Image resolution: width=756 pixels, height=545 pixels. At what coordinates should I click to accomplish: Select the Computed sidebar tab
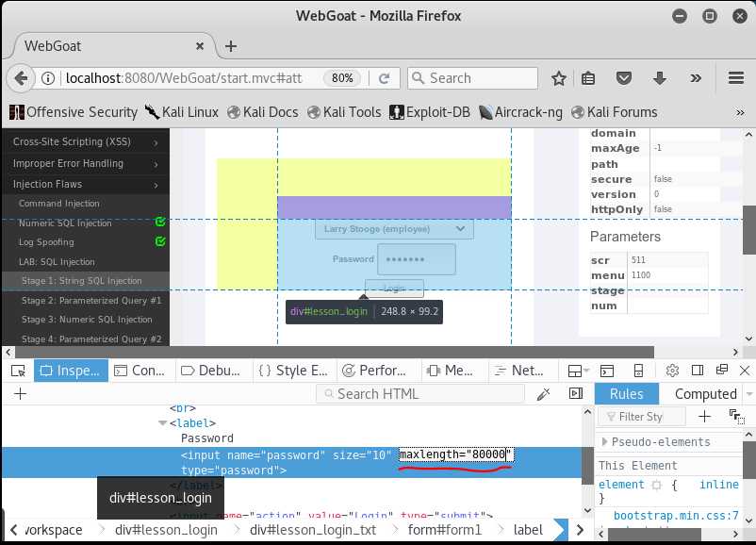click(x=705, y=394)
